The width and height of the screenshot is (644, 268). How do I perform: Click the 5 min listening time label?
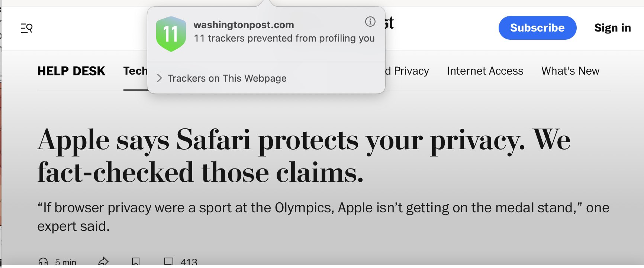click(65, 262)
